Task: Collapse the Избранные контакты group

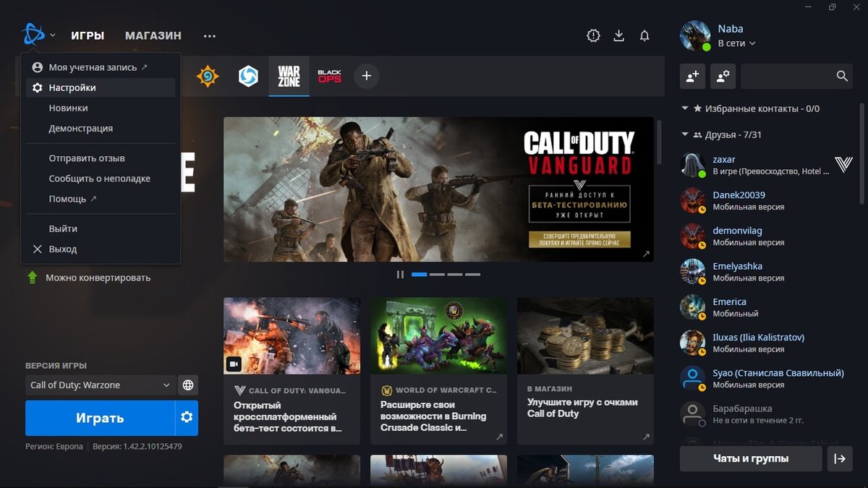Action: click(751, 108)
